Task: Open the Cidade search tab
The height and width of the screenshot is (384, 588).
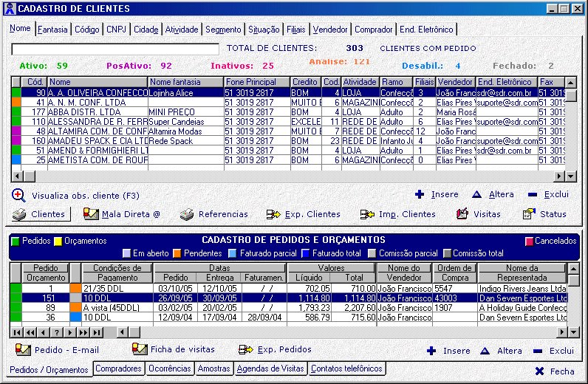Action: coord(146,30)
